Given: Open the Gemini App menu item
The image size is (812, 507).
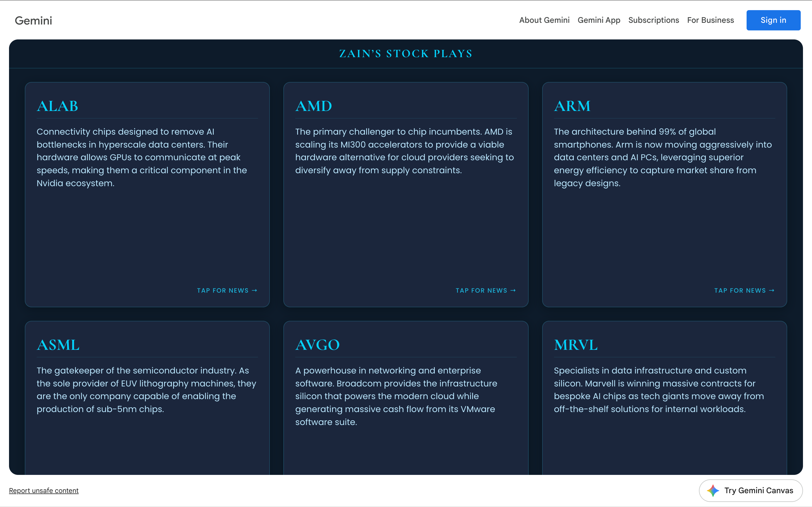Looking at the screenshot, I should (599, 20).
